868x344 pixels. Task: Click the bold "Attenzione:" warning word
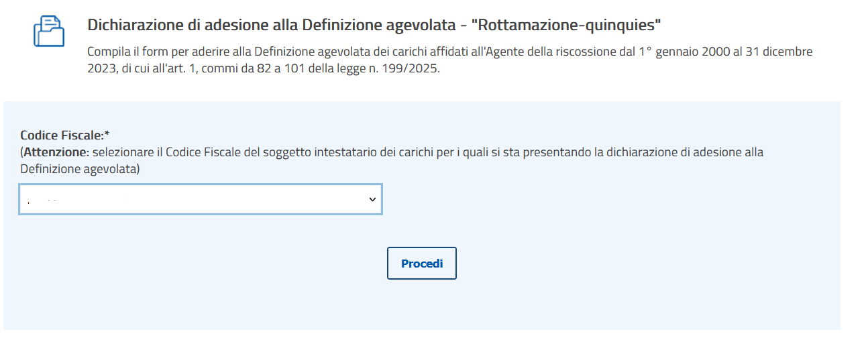pyautogui.click(x=56, y=152)
